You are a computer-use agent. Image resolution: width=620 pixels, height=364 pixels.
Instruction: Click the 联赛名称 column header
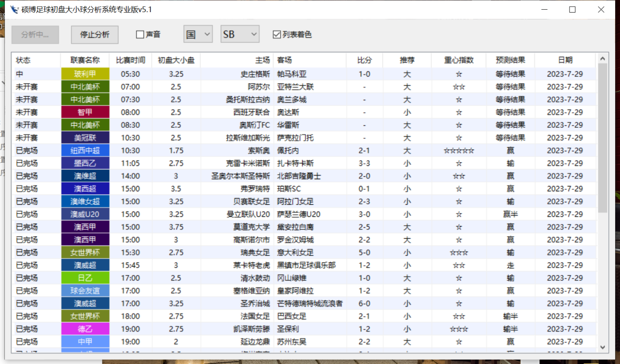pos(85,60)
